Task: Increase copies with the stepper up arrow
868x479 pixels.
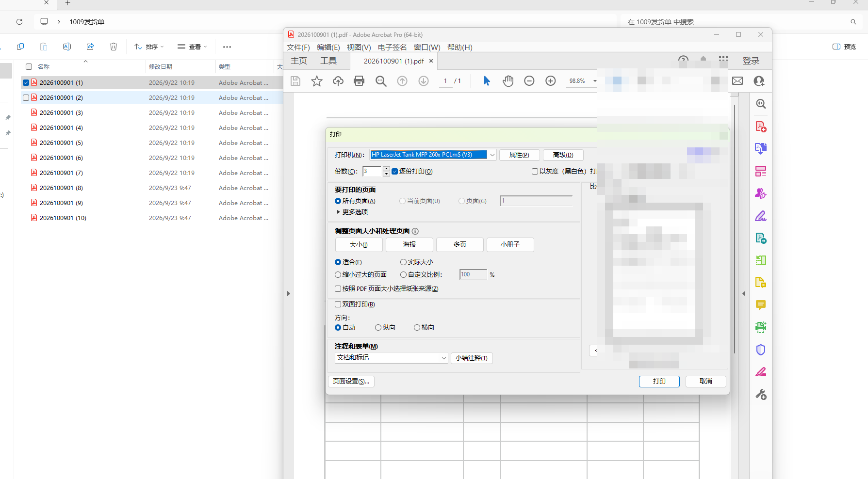Action: click(x=386, y=169)
